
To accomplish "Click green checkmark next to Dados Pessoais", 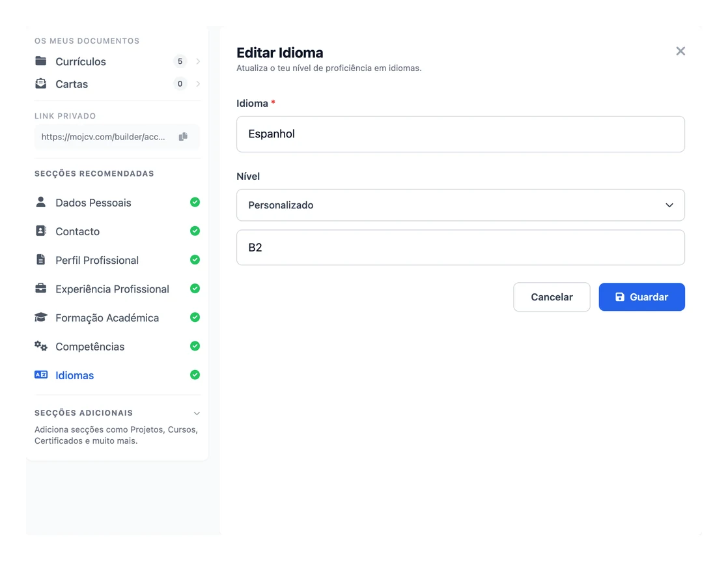I will [195, 202].
